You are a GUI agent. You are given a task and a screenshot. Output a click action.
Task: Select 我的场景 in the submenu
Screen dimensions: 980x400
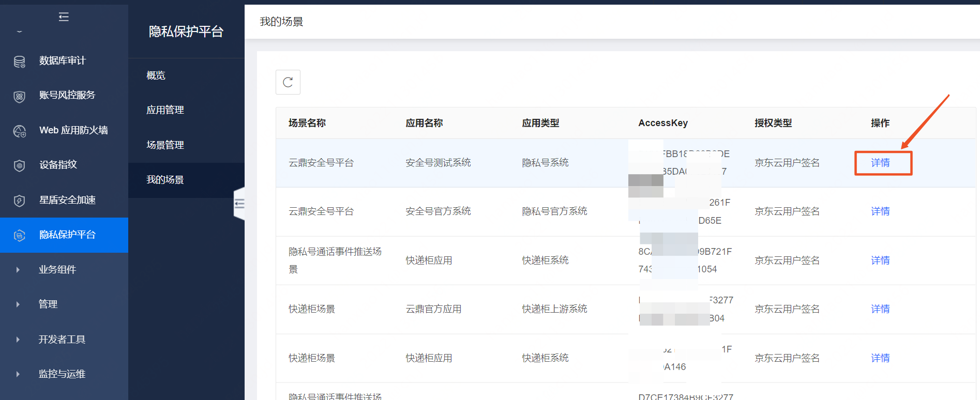[x=165, y=180]
